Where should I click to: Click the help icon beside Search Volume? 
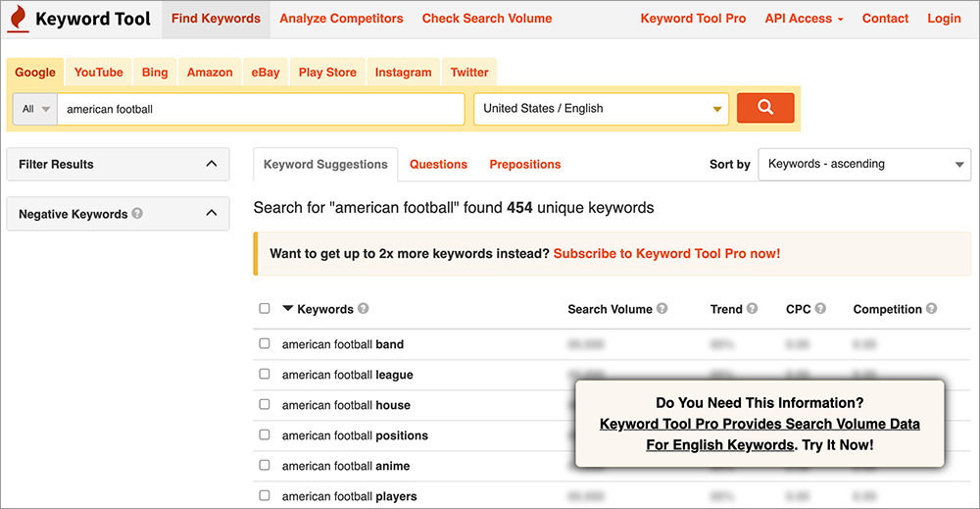click(x=662, y=308)
